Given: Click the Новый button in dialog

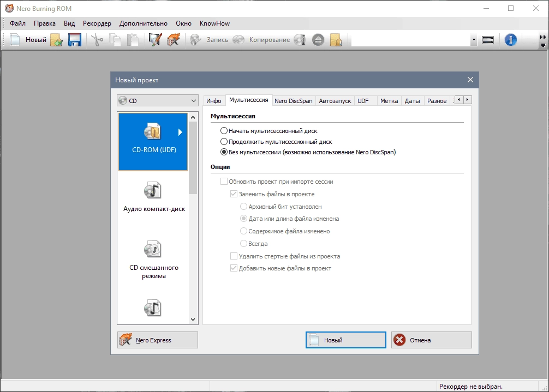Looking at the screenshot, I should pyautogui.click(x=346, y=340).
